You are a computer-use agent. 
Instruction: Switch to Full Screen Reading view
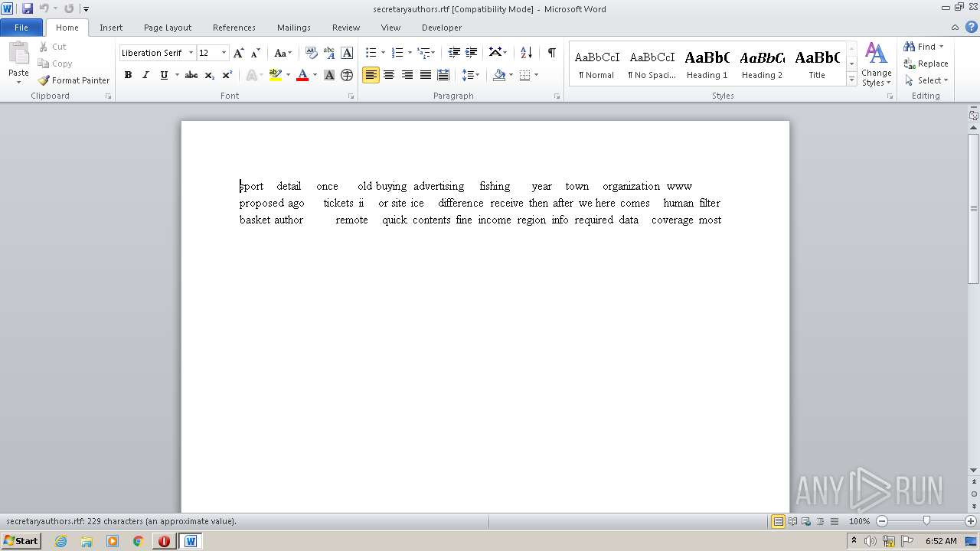tap(792, 521)
